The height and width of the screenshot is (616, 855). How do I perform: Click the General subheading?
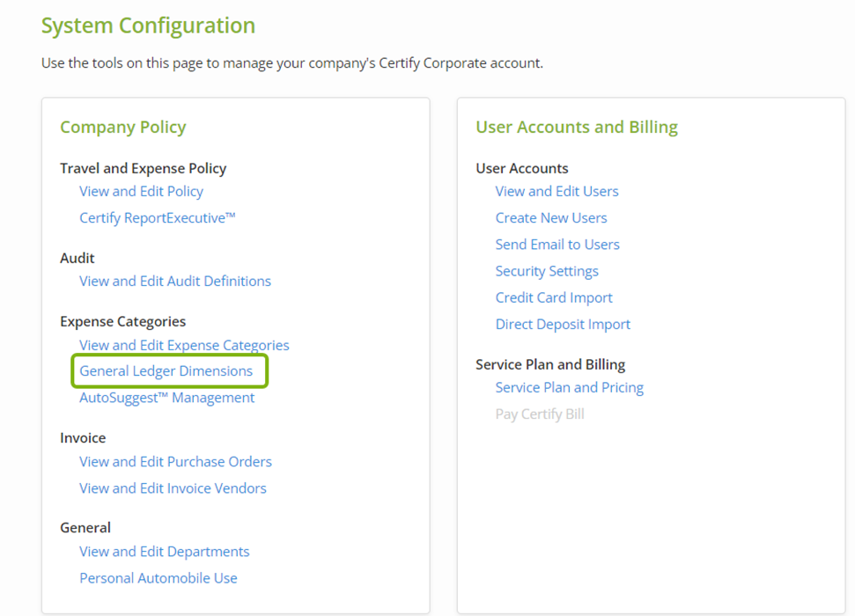[x=85, y=528]
